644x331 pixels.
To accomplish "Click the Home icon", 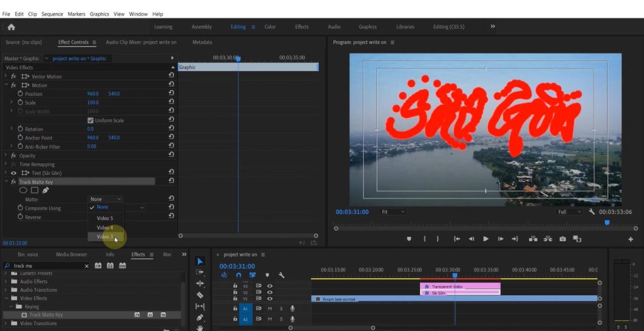I will click(x=11, y=27).
